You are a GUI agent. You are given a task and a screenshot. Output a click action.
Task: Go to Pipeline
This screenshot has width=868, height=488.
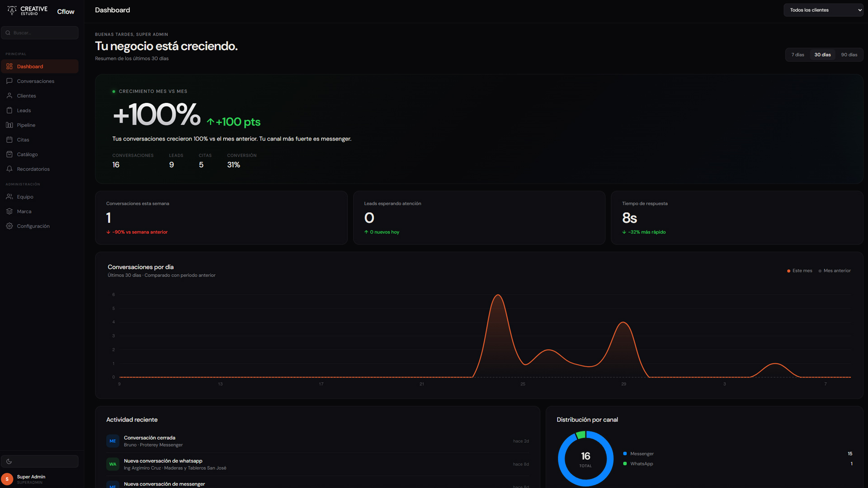point(40,125)
